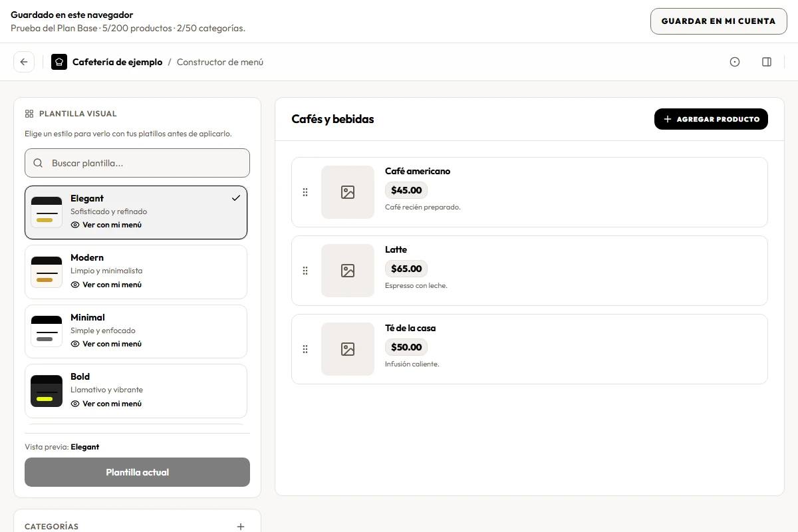Screen dimensions: 798x532
Task: Click the $50.00 price badge
Action: click(x=406, y=347)
